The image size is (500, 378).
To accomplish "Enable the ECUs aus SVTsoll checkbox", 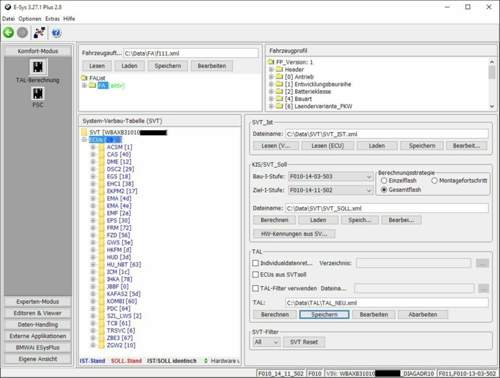I will click(256, 274).
